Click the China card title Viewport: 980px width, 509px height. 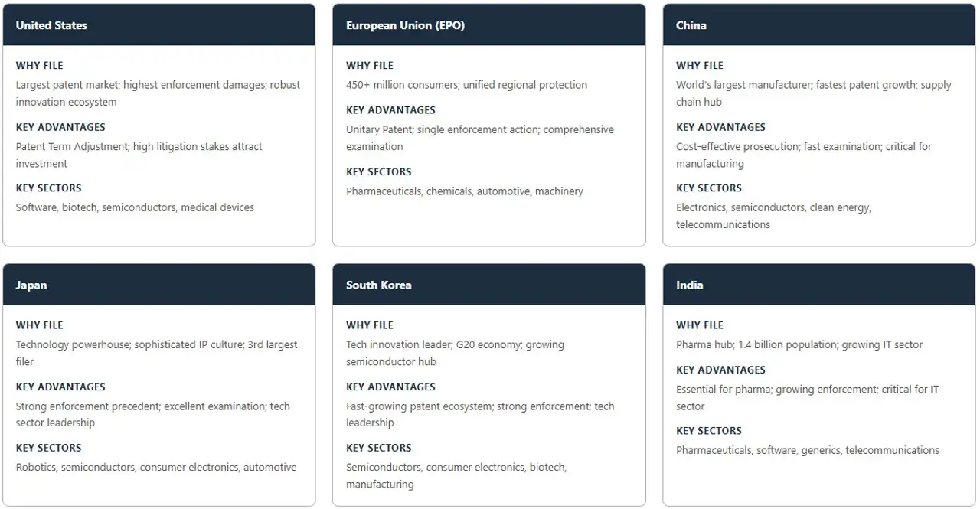(691, 25)
